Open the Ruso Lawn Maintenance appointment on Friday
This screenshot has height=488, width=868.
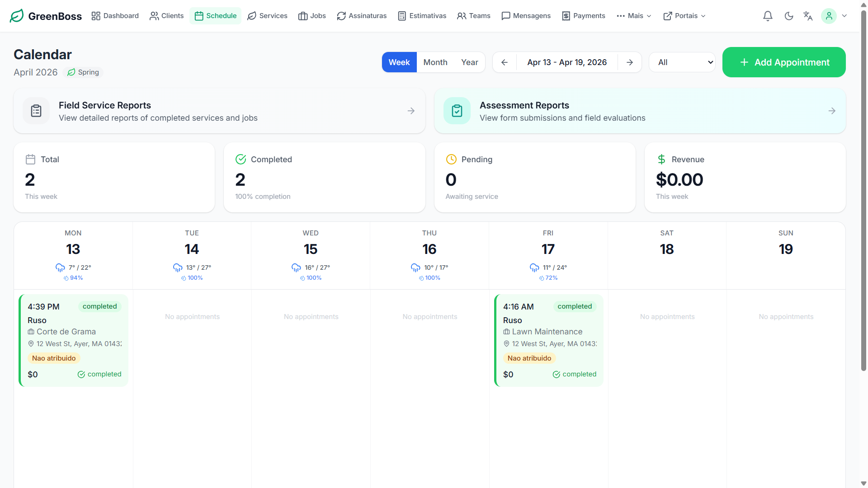[x=548, y=340]
